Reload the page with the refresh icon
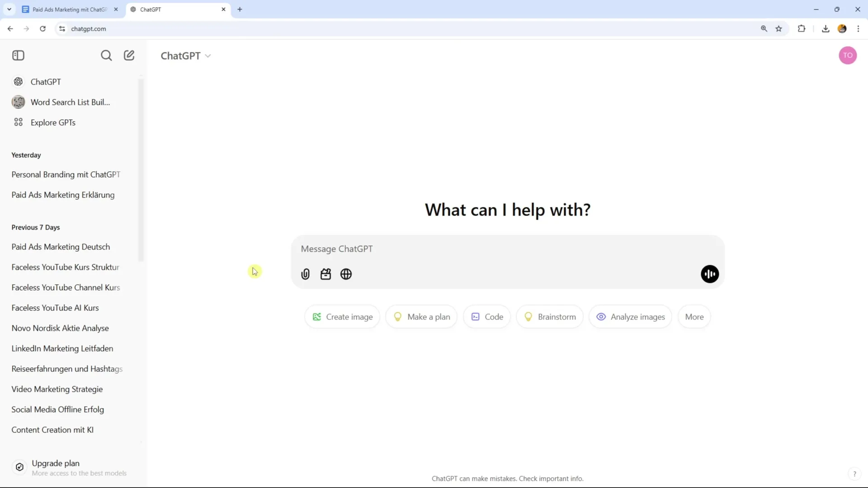This screenshot has width=868, height=488. [42, 28]
